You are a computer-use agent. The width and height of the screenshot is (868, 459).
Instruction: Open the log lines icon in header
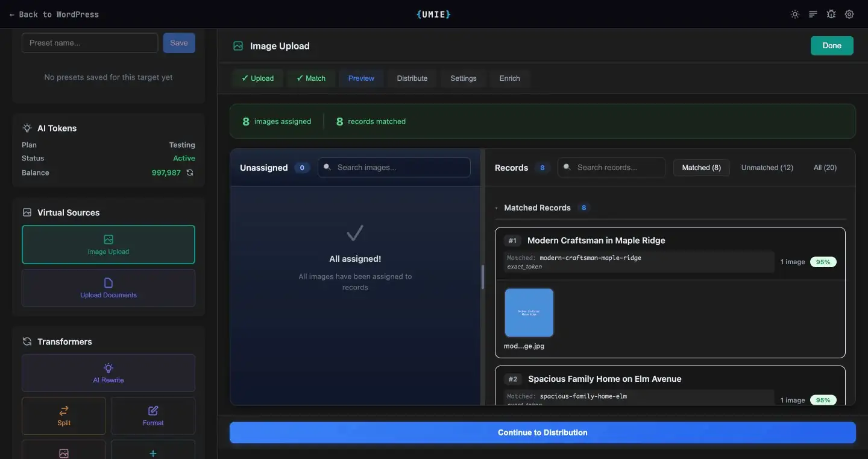point(813,14)
